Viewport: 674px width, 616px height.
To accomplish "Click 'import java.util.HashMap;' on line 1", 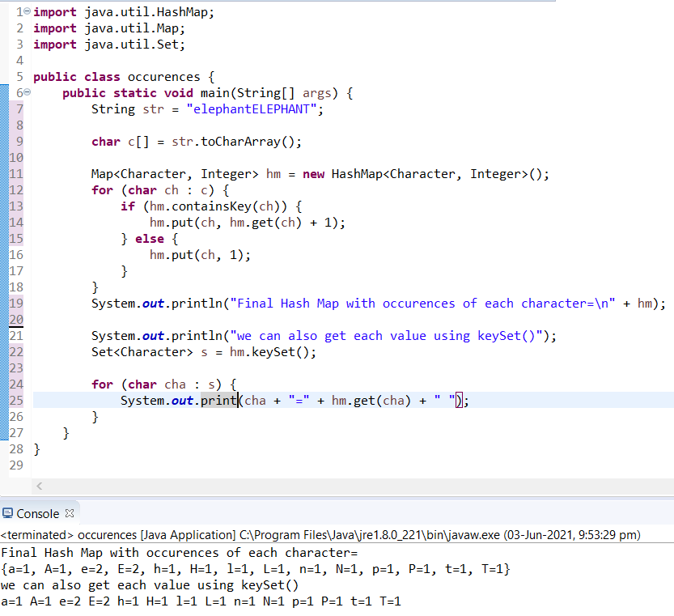I will [124, 12].
